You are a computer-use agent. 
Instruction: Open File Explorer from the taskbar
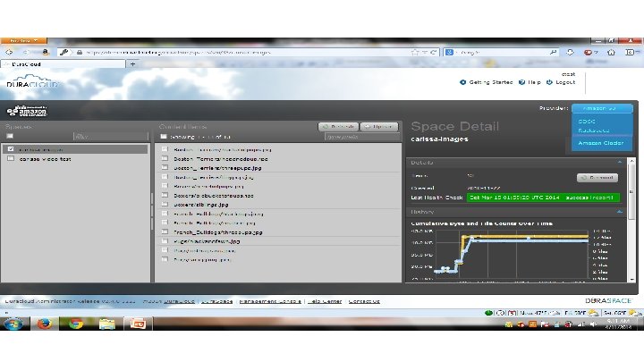click(106, 324)
